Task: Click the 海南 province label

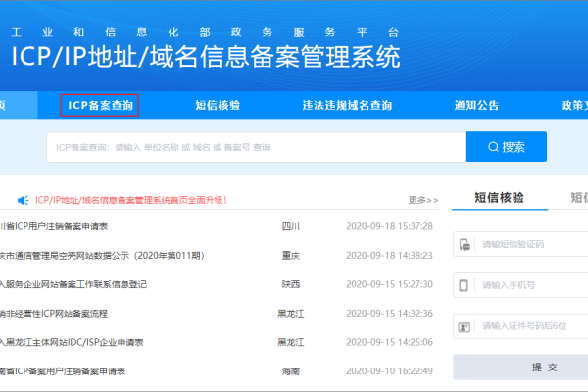Action: coord(291,371)
